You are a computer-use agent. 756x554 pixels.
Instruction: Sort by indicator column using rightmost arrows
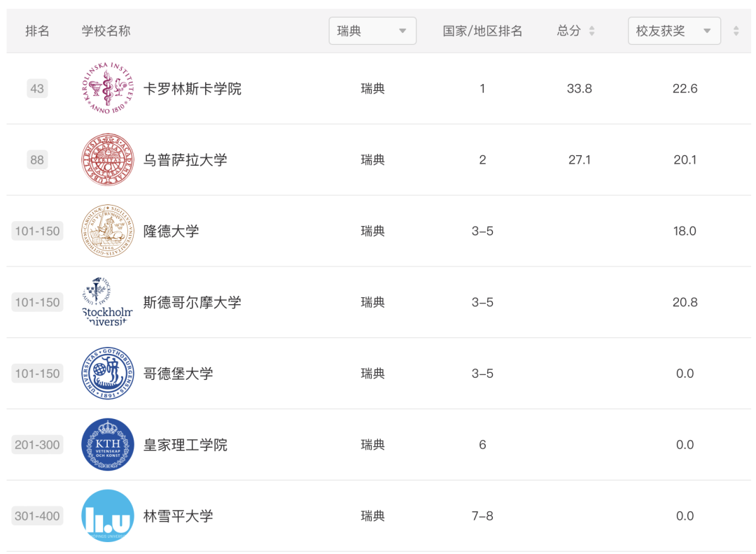pos(736,31)
